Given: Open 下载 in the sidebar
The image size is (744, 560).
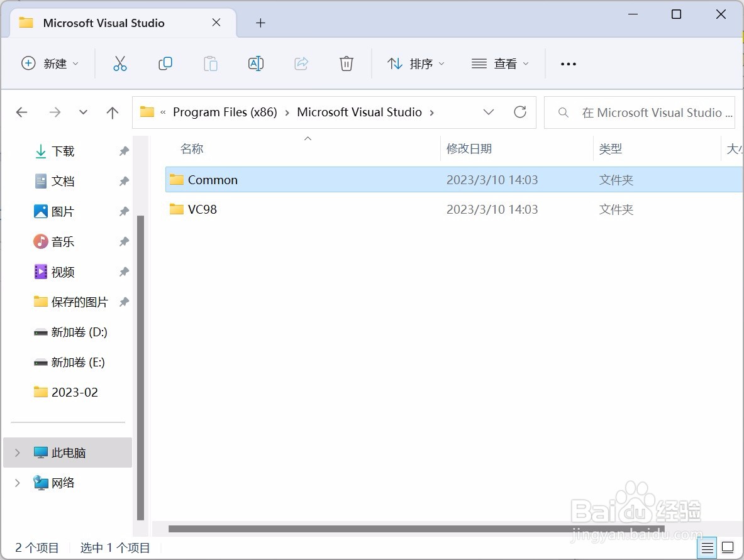Looking at the screenshot, I should tap(63, 151).
